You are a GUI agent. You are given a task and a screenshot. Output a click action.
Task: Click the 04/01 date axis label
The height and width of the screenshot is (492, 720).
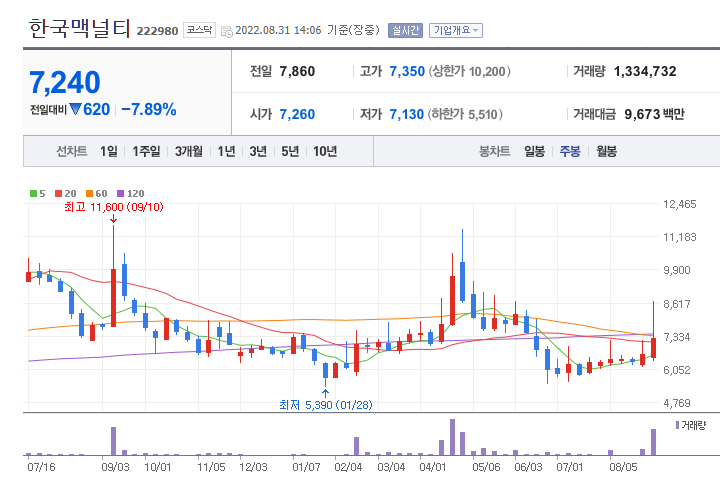click(x=433, y=468)
